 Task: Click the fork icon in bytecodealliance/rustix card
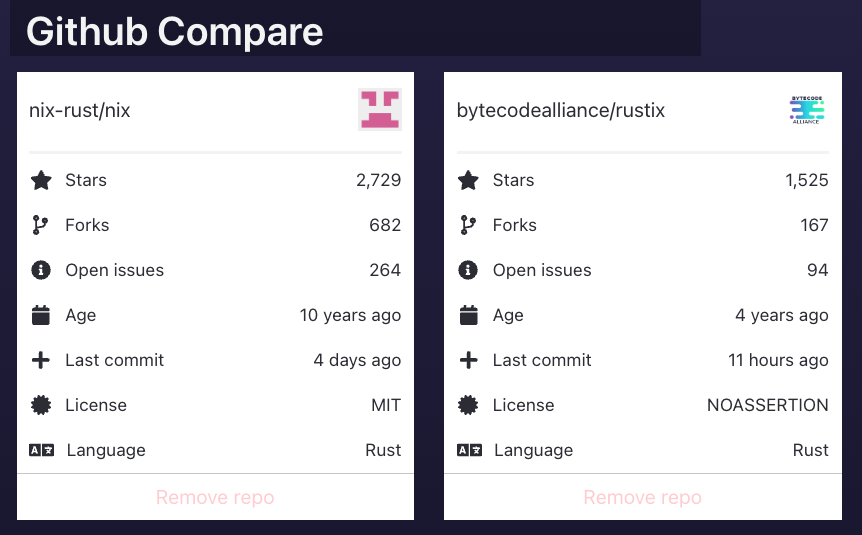pyautogui.click(x=468, y=226)
